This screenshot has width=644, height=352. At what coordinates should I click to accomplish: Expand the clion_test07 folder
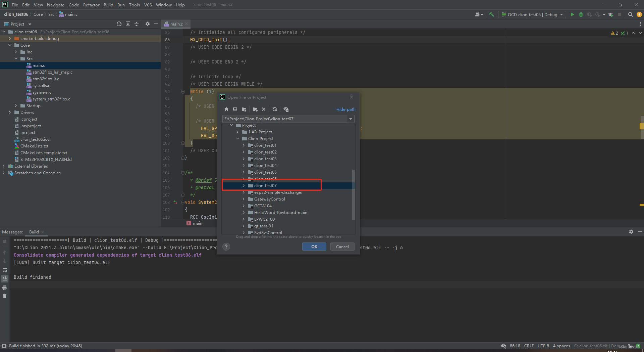click(x=244, y=185)
